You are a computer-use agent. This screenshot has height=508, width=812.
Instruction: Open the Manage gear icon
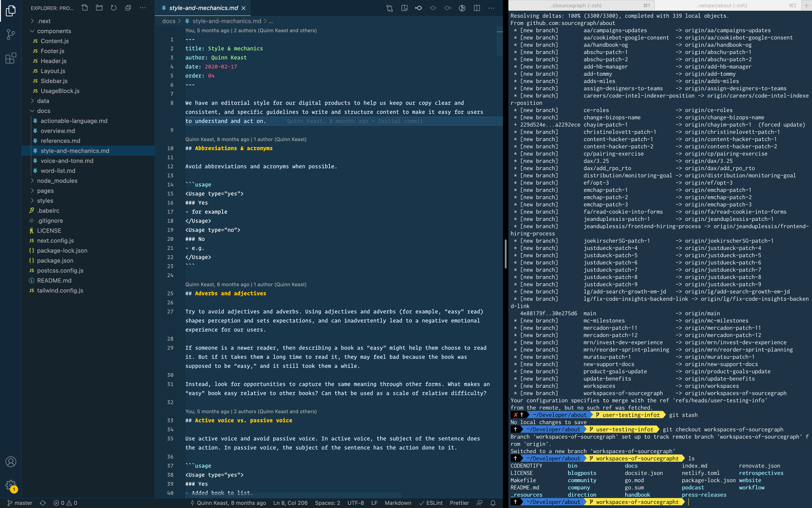point(11,485)
